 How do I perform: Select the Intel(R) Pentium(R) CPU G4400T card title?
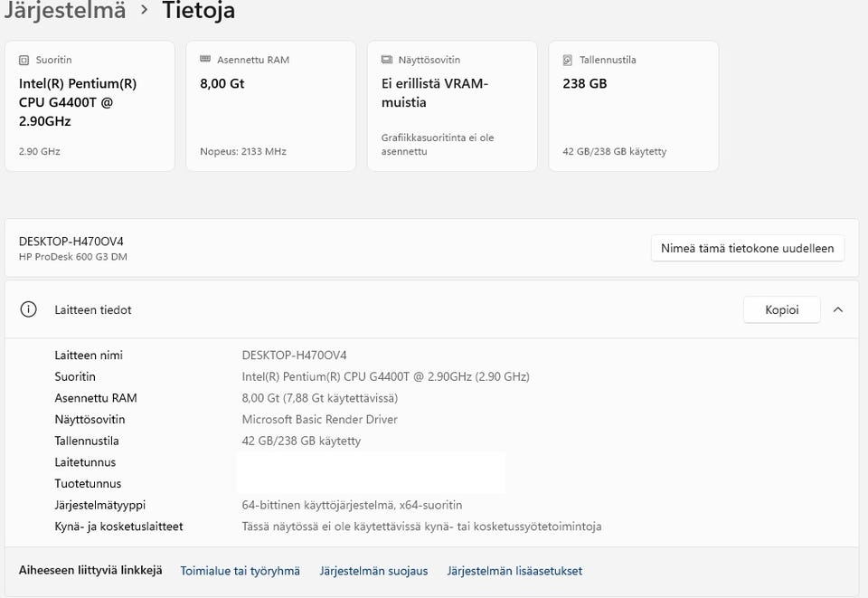tap(78, 102)
